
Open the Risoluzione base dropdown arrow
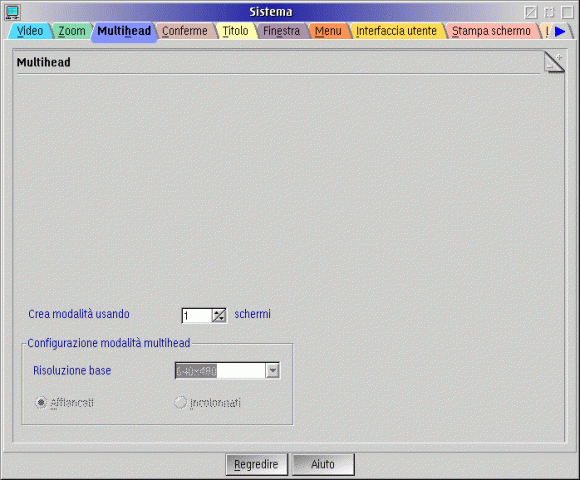click(272, 371)
